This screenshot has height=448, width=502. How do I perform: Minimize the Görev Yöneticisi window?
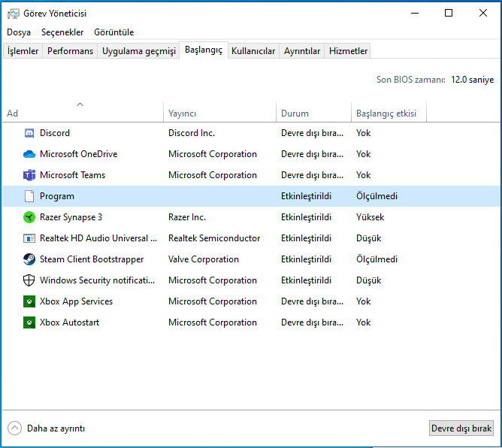415,13
